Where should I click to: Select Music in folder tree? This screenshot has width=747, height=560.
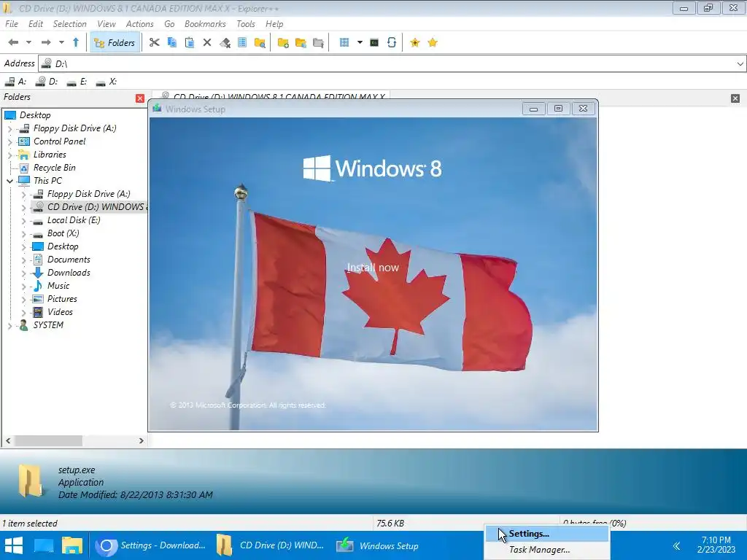point(58,286)
